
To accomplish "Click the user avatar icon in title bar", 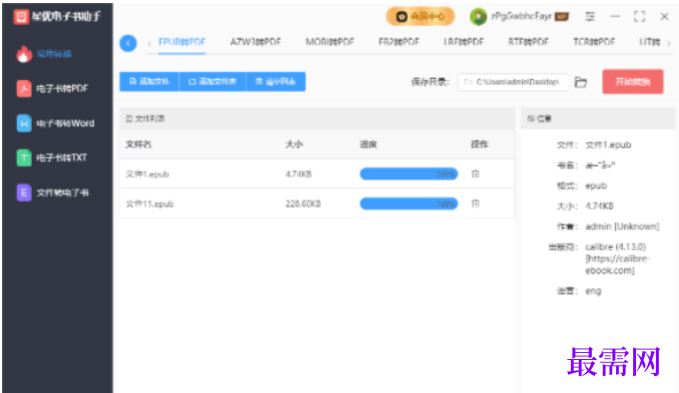I will 478,17.
